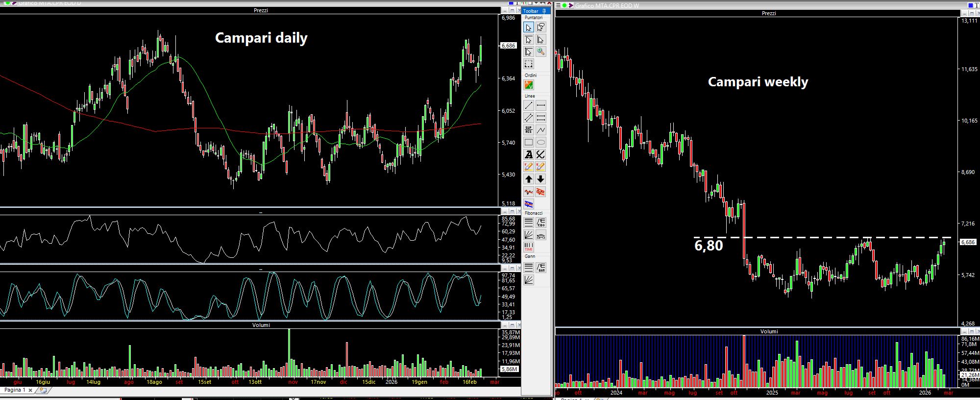The width and height of the screenshot is (980, 400).
Task: Close the Pagina 1 tab
Action: (30, 391)
